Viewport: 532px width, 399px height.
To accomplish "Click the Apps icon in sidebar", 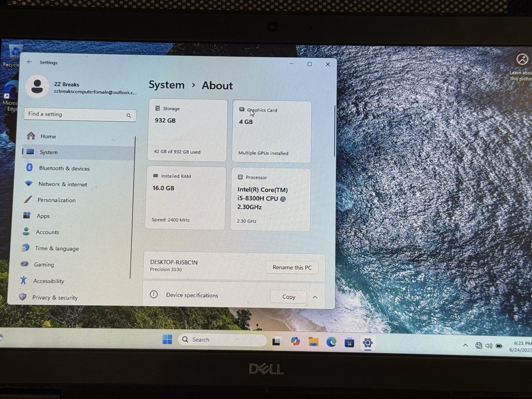I will [x=27, y=215].
